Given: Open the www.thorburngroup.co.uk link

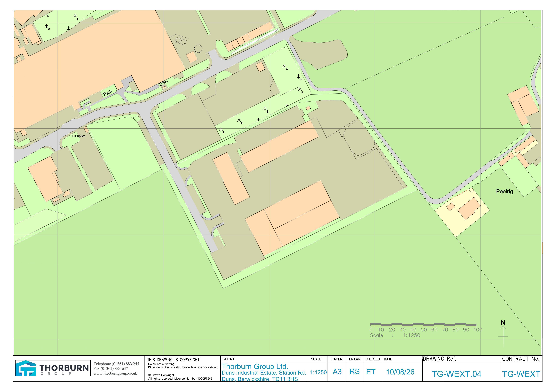Looking at the screenshot, I should pyautogui.click(x=115, y=373).
